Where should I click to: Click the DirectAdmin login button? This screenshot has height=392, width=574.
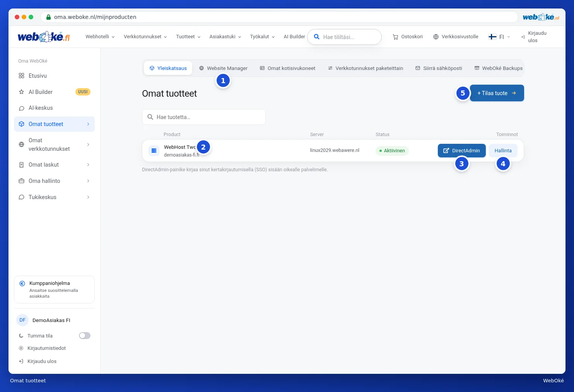[x=461, y=150]
